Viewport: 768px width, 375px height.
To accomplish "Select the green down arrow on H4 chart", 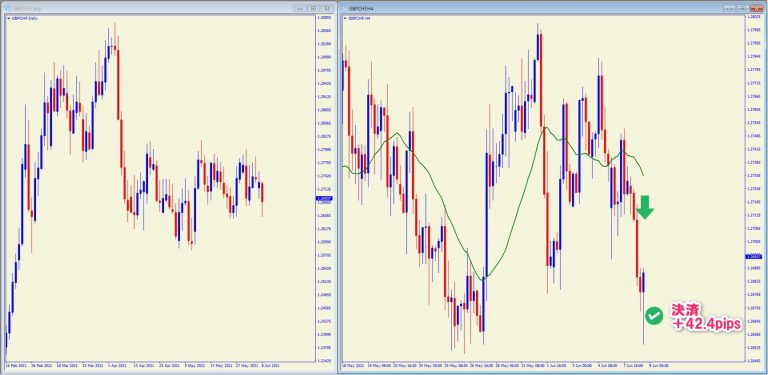I will [645, 206].
